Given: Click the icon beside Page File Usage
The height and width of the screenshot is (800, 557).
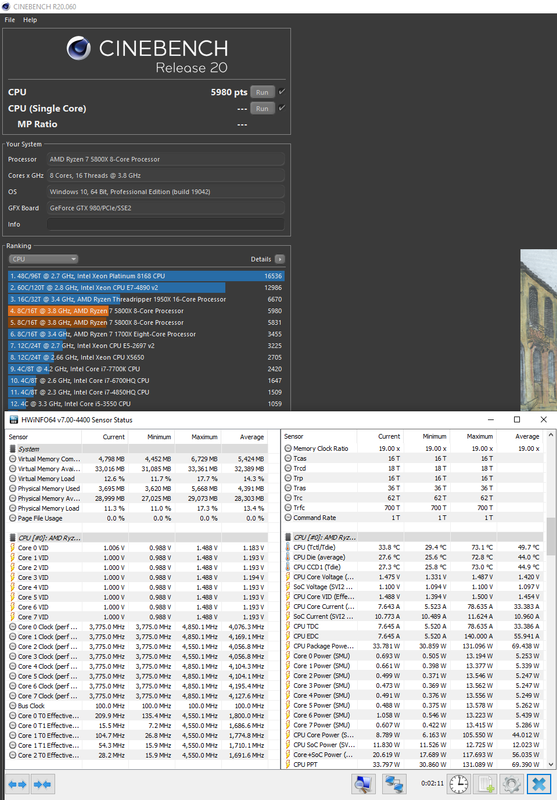Looking at the screenshot, I should pyautogui.click(x=13, y=518).
